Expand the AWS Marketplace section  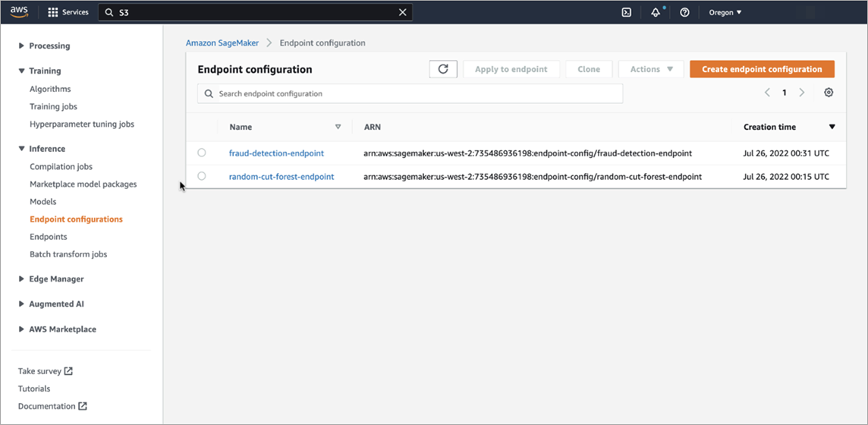tap(58, 329)
